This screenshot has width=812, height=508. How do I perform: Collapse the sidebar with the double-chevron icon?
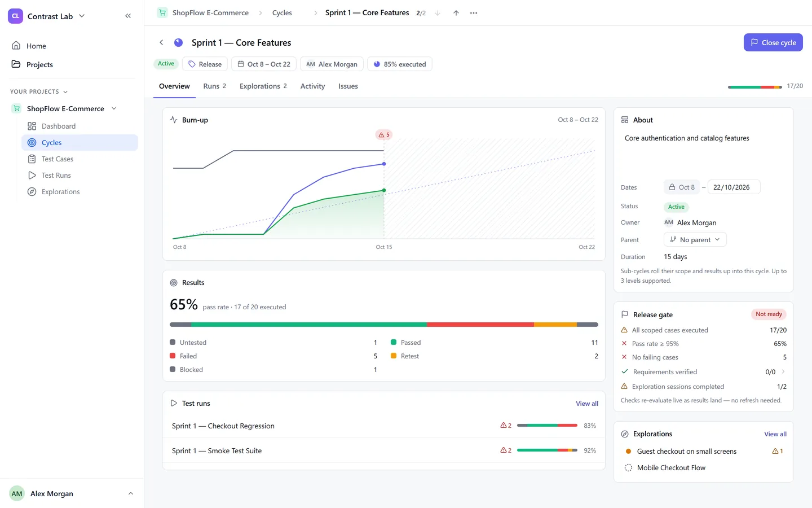click(128, 16)
